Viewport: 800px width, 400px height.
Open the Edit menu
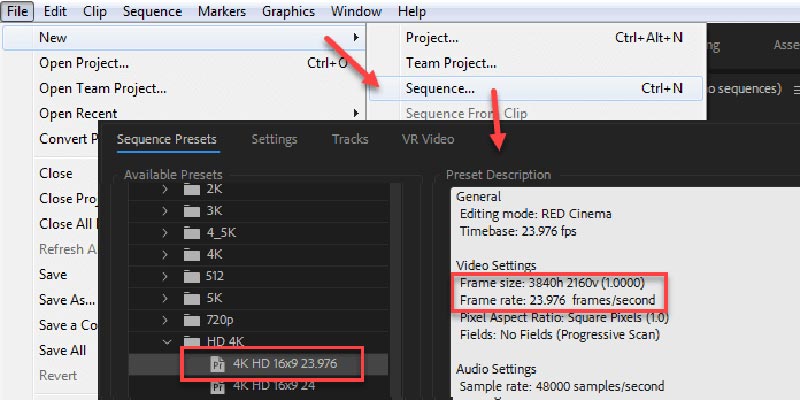coord(56,12)
